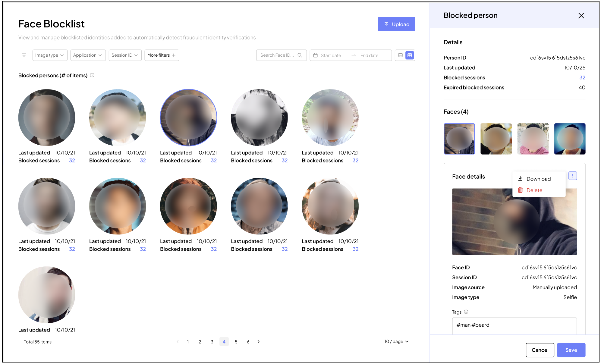Open fifth blocked person in second row
The image size is (601, 364).
point(330,206)
